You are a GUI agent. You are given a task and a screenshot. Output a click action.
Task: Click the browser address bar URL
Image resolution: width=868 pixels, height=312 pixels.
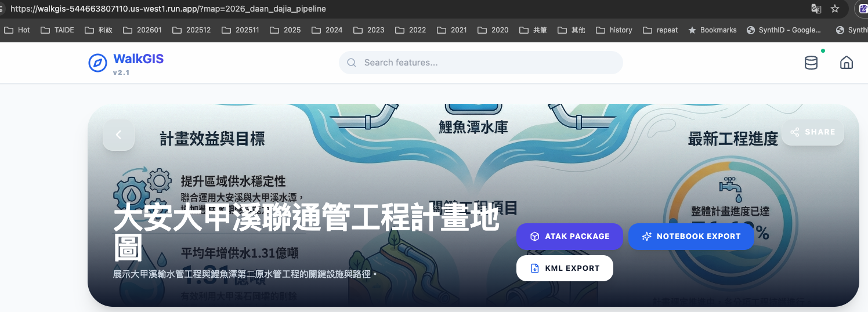(168, 9)
